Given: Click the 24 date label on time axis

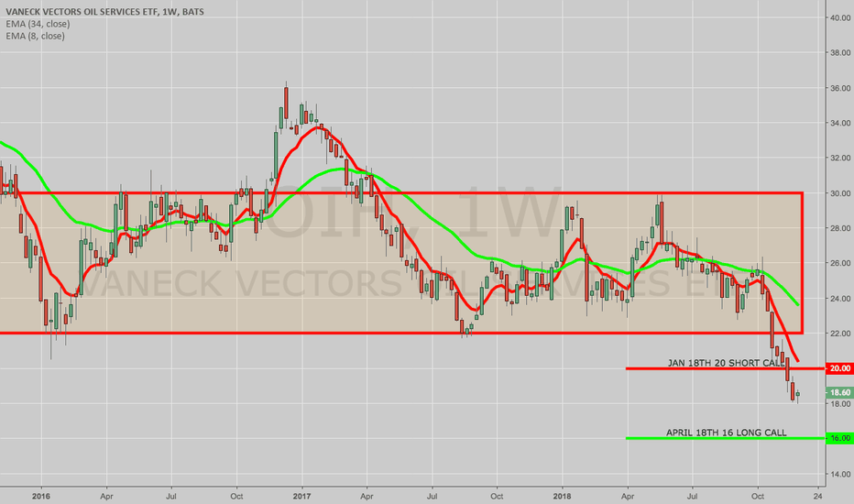Looking at the screenshot, I should pos(817,497).
